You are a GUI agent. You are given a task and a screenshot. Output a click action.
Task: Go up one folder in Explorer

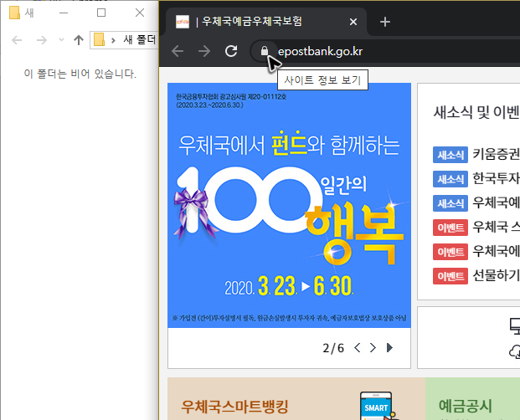point(79,40)
